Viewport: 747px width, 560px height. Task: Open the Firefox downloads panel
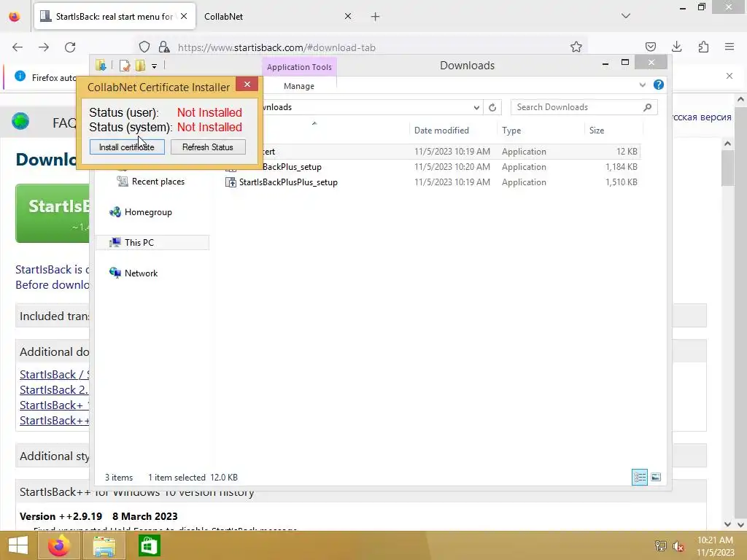point(676,47)
